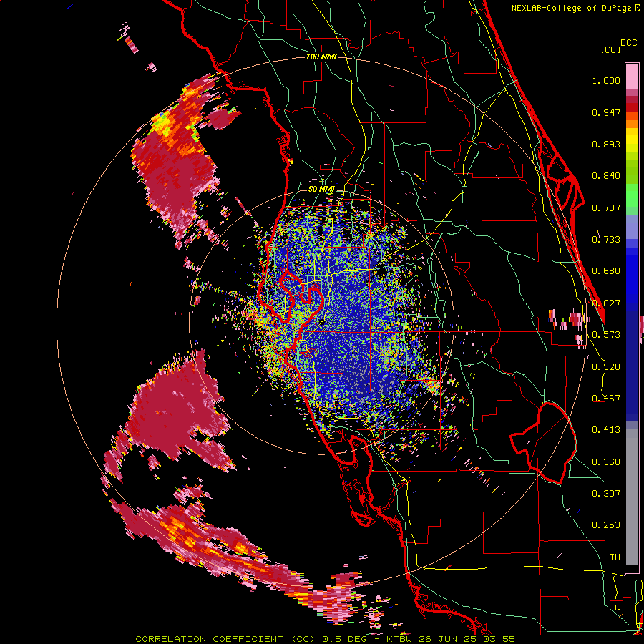Click the 50 NMI range ring label
Image resolution: width=644 pixels, height=644 pixels.
point(321,190)
